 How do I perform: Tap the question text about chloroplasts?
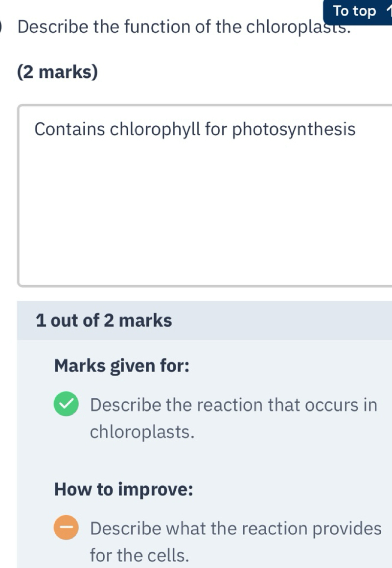(x=184, y=27)
